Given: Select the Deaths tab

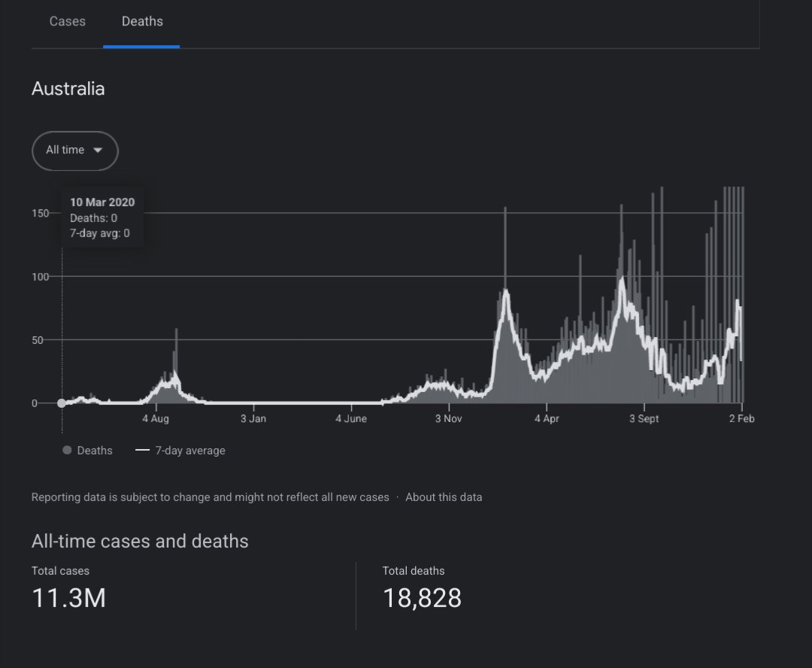Looking at the screenshot, I should pyautogui.click(x=141, y=21).
